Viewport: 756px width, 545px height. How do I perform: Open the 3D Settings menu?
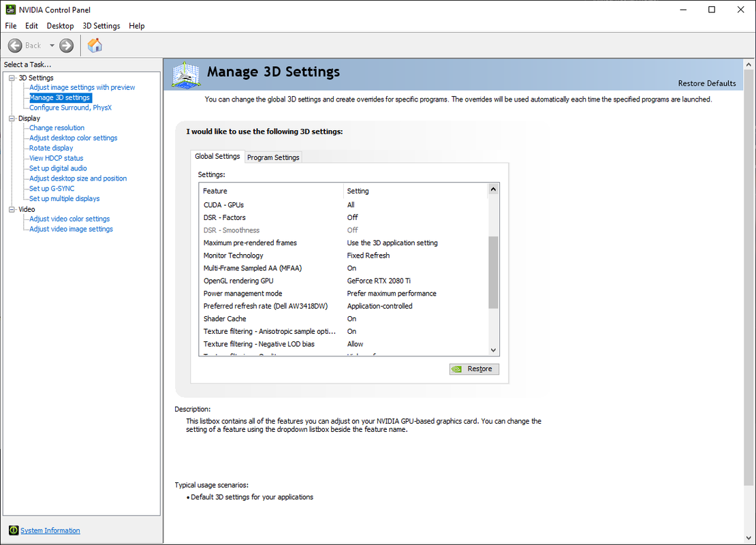[101, 26]
